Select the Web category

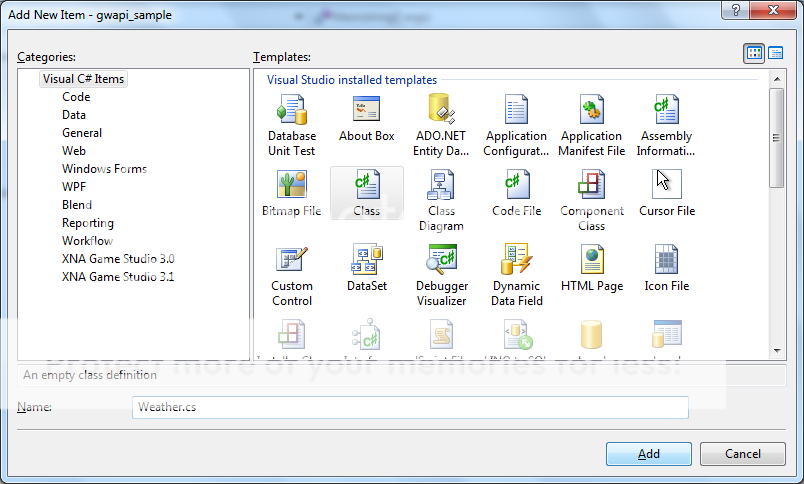click(x=74, y=151)
